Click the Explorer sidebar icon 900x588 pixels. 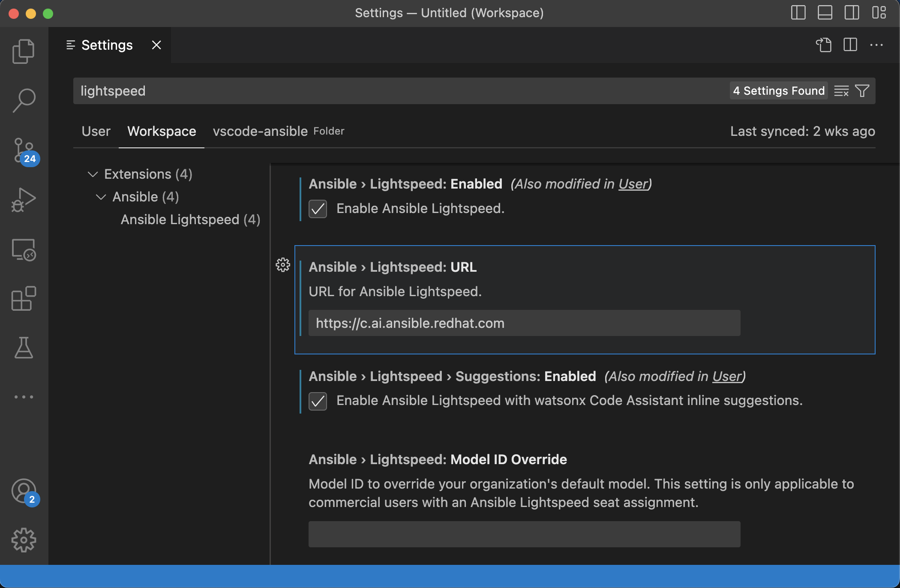point(24,52)
